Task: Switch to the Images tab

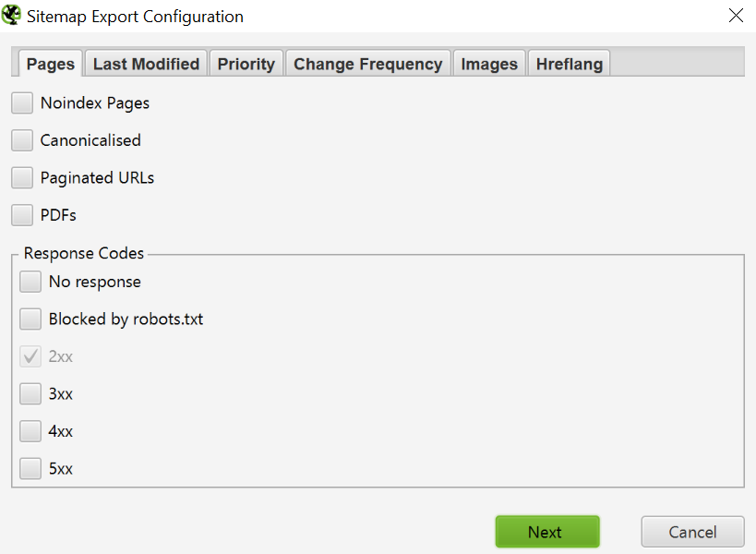Action: click(488, 63)
